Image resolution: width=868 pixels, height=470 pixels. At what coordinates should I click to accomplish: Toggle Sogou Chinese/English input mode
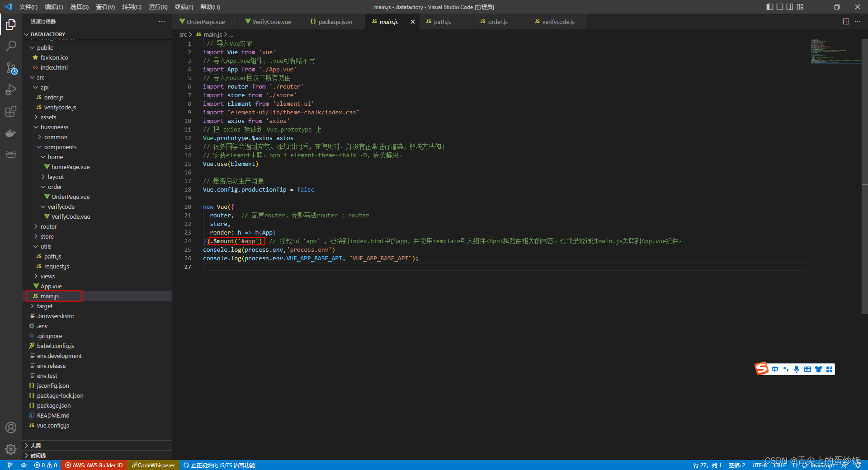pyautogui.click(x=775, y=369)
